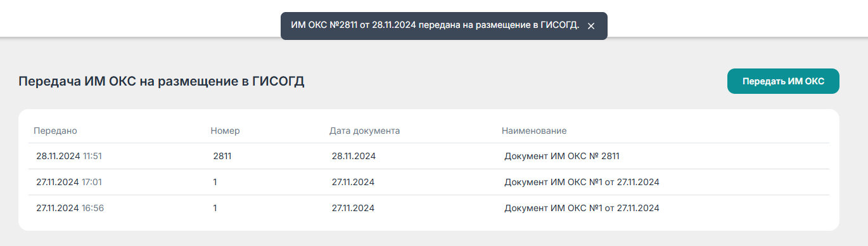Click the page heading Передача ИМ ОКС
Screen dimensions: 868x246
162,82
